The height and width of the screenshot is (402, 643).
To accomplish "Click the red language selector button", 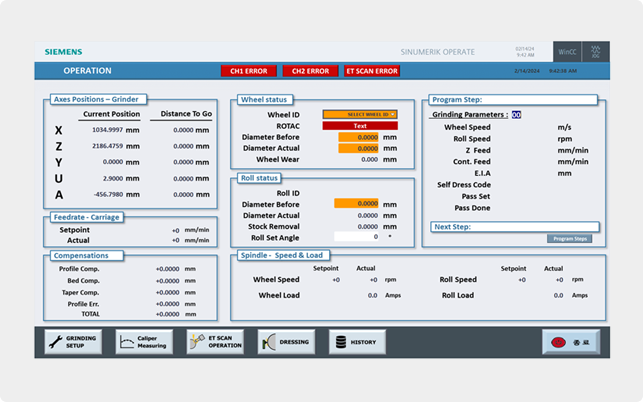I will 570,342.
